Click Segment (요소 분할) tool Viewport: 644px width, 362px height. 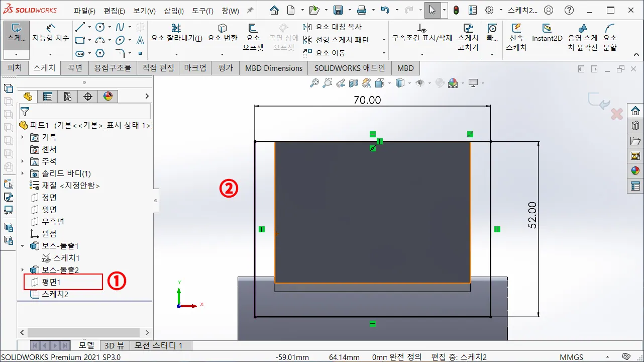[610, 37]
